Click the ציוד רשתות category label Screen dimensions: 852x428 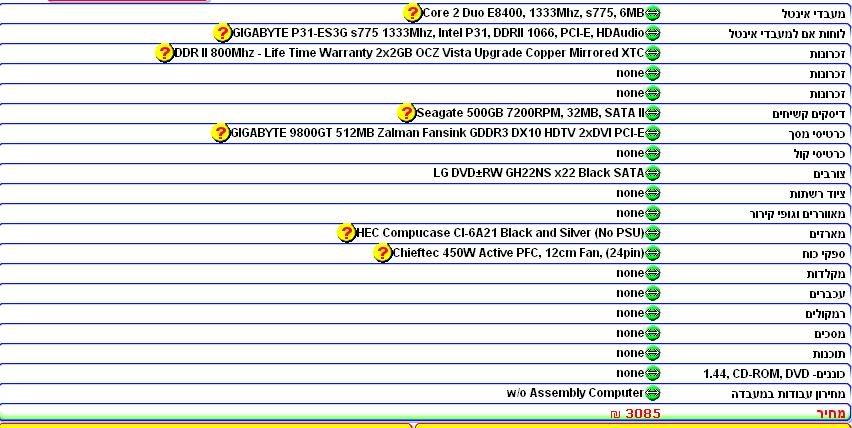coord(818,193)
